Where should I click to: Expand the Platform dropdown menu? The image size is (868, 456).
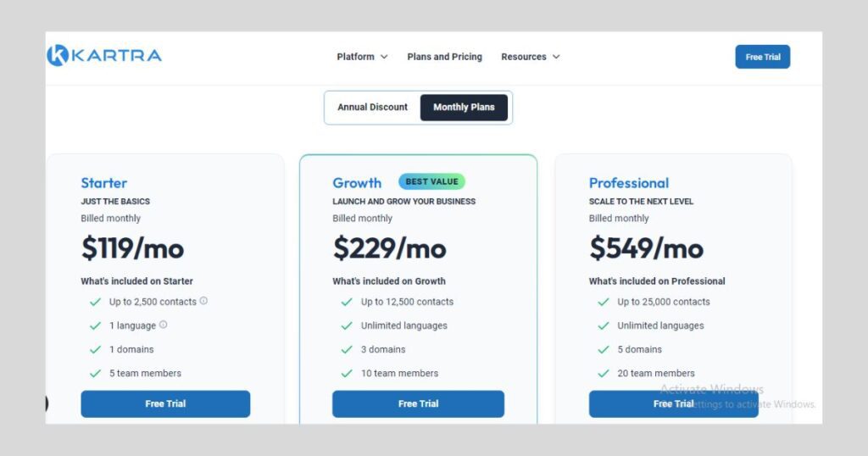click(362, 57)
